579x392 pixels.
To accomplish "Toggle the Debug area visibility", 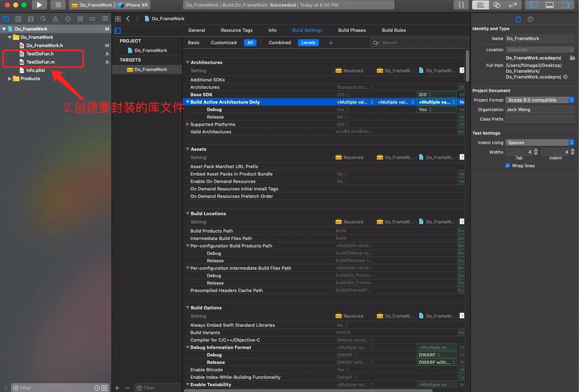I will [550, 5].
